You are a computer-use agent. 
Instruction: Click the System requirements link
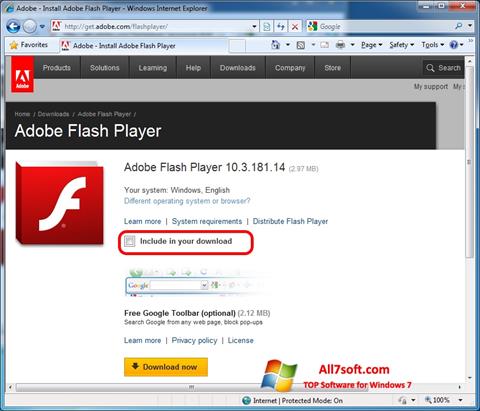pos(207,221)
